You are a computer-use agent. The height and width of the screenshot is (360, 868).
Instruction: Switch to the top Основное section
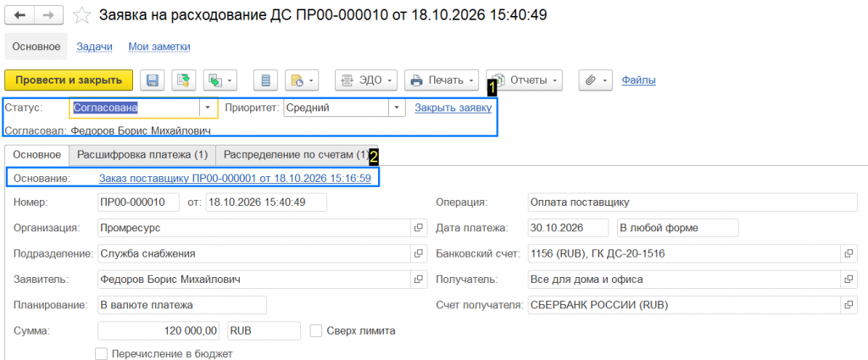coord(36,47)
